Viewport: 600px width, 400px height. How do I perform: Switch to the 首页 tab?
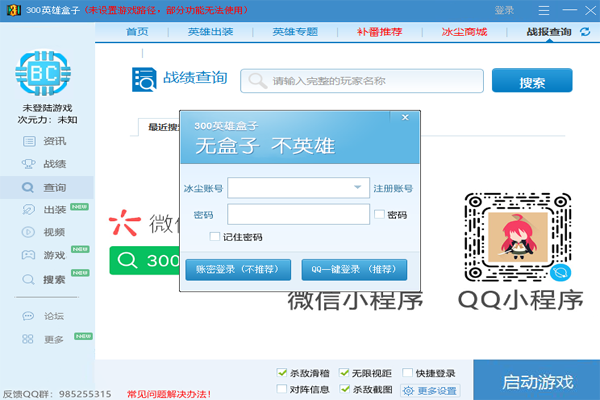click(x=137, y=32)
